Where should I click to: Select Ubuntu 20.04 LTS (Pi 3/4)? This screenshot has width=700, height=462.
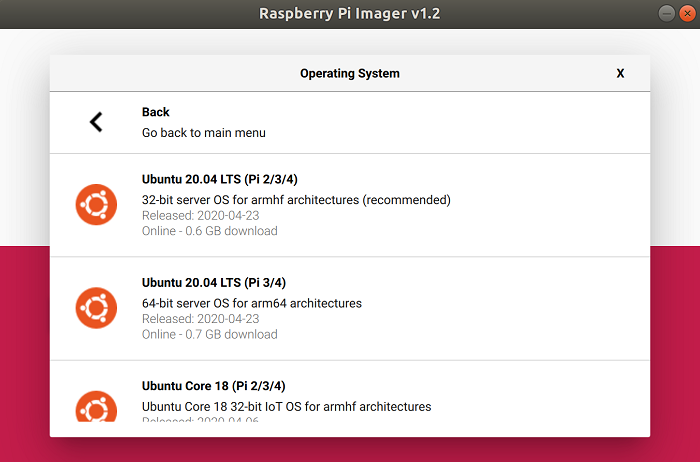[x=350, y=308]
